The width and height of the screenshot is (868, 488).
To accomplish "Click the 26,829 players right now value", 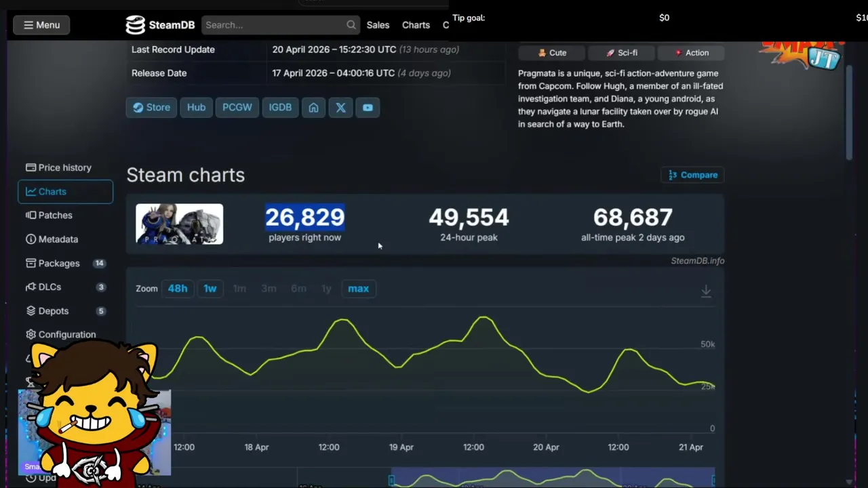I will [304, 218].
